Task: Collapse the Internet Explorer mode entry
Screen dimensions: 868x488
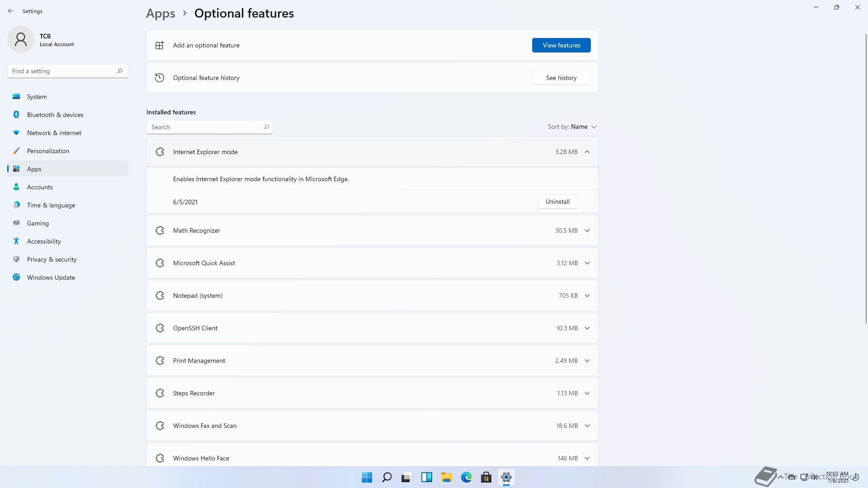Action: (x=587, y=152)
